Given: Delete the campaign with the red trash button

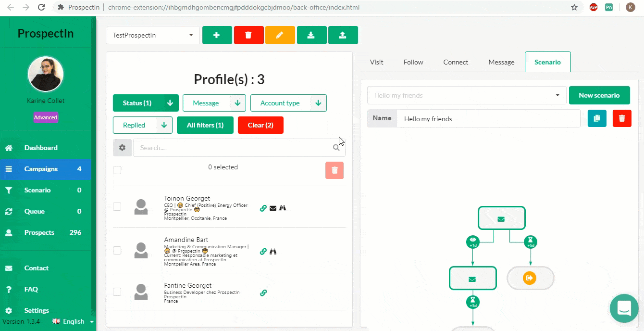Looking at the screenshot, I should [248, 35].
